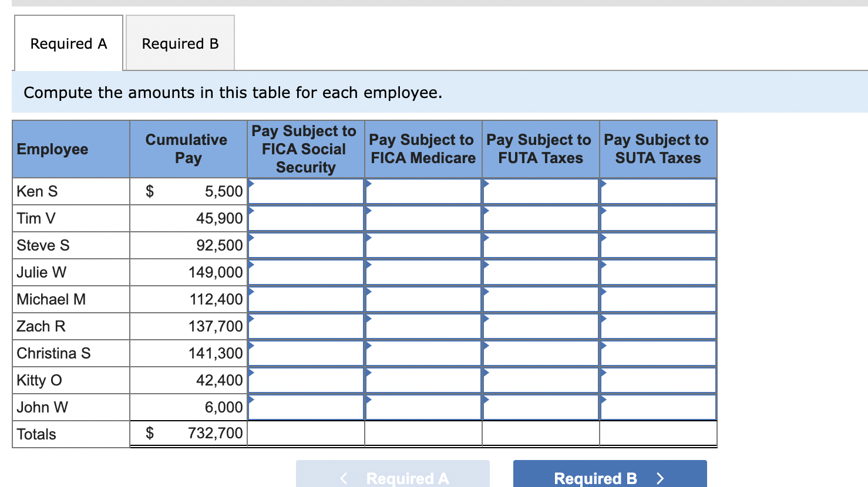Click the disabled Required A back button
The image size is (868, 487).
392,478
